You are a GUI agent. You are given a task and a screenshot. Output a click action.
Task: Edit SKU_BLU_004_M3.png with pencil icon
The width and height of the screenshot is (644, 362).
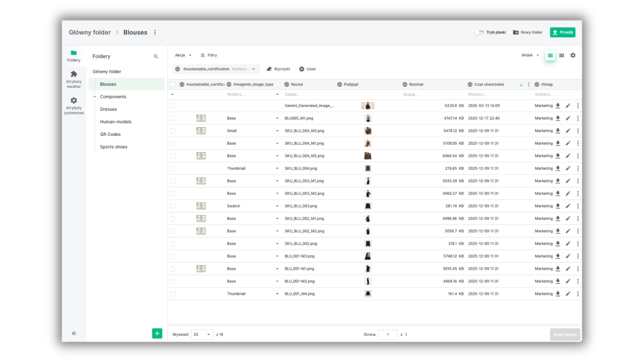coord(568,131)
